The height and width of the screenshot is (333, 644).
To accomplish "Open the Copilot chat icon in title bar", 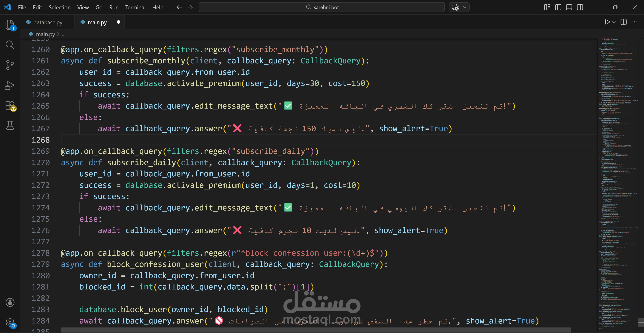I will coord(455,7).
